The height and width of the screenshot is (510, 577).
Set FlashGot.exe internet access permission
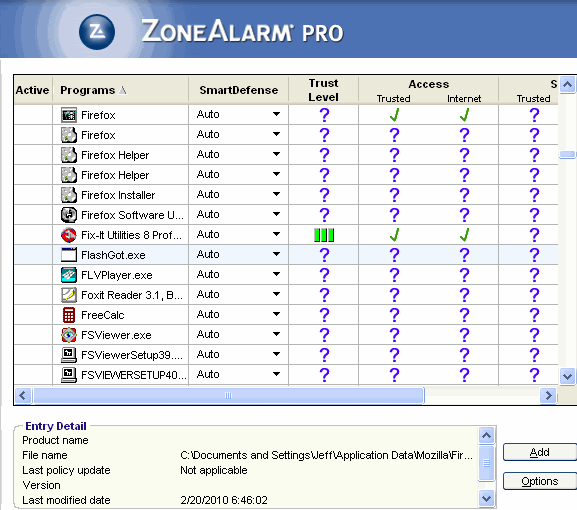coord(464,255)
